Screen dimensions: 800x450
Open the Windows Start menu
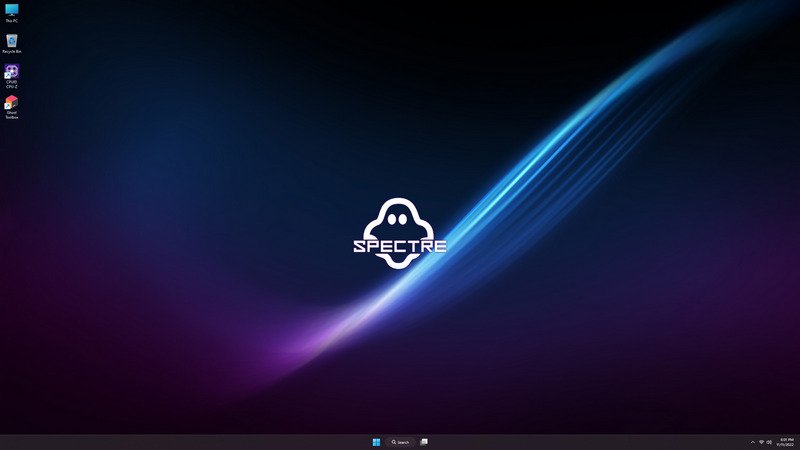point(376,442)
